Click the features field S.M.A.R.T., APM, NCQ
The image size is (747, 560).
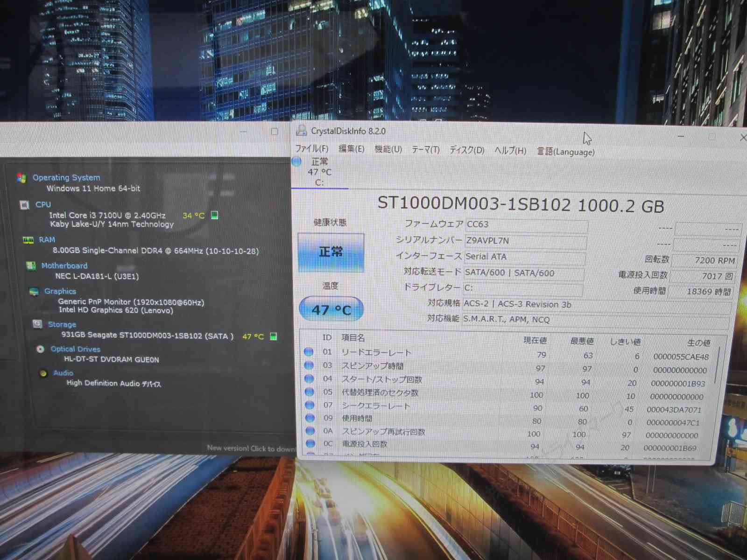(x=595, y=320)
